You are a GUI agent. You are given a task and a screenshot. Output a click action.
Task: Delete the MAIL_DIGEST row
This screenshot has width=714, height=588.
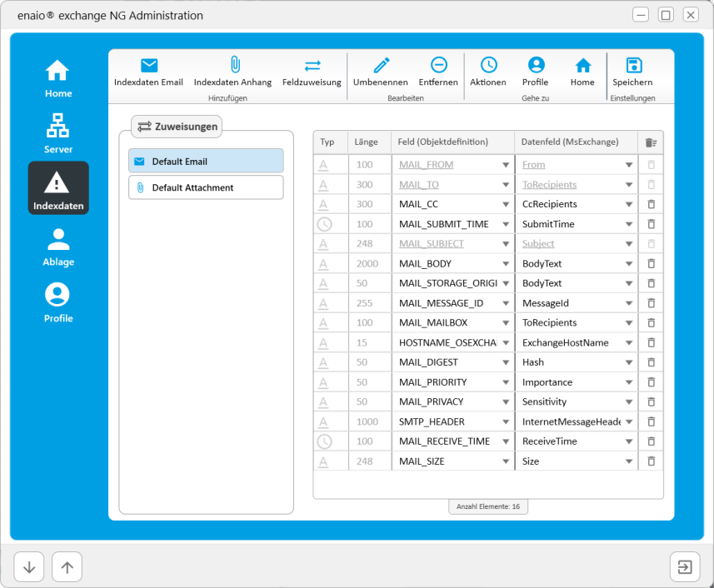[652, 362]
